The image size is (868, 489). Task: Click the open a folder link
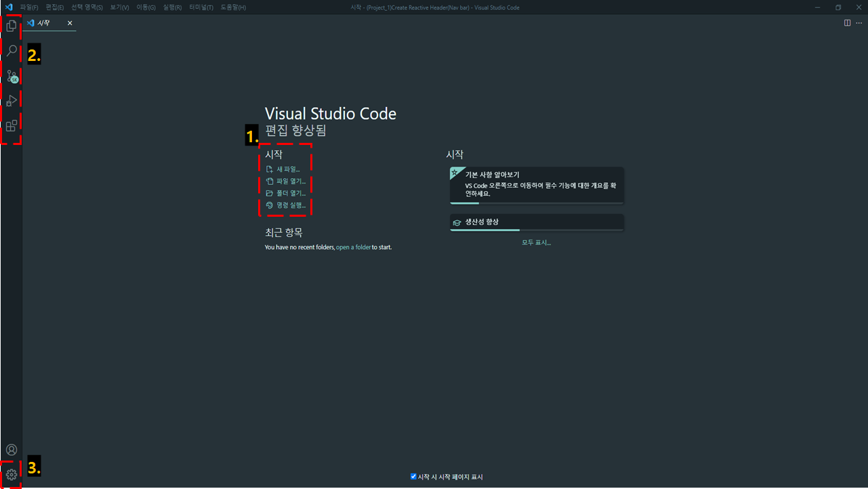pyautogui.click(x=354, y=247)
